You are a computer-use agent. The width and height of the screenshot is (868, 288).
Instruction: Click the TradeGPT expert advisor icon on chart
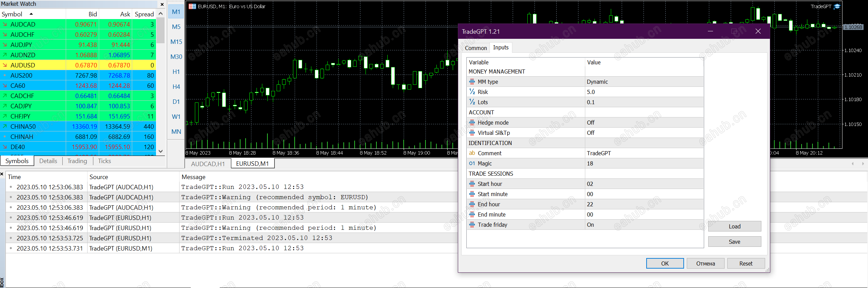click(837, 6)
